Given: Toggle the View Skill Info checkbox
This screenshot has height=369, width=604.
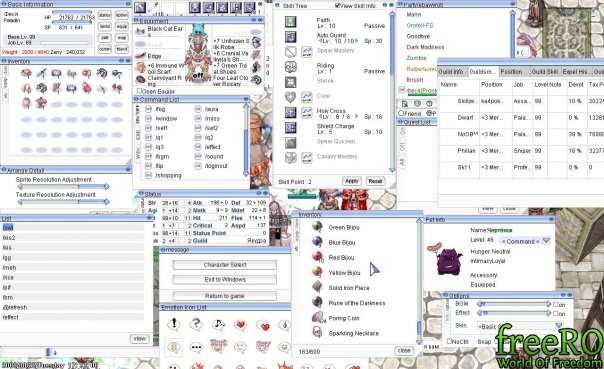Looking at the screenshot, I should [338, 5].
